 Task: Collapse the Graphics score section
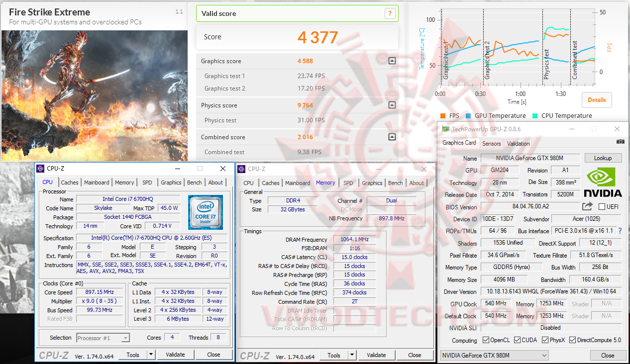392,61
